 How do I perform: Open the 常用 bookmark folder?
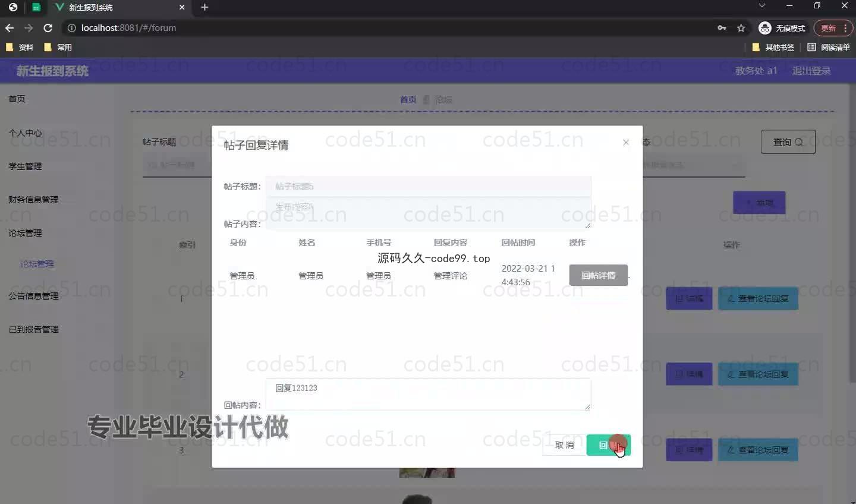point(58,47)
